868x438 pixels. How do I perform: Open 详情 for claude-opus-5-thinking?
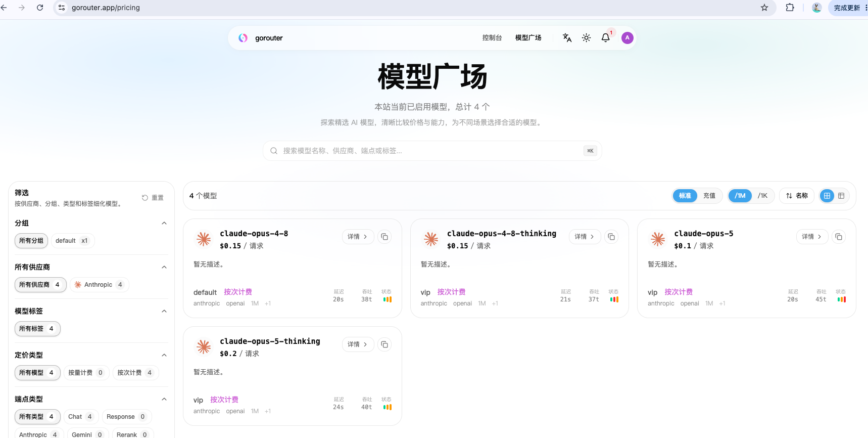tap(357, 344)
